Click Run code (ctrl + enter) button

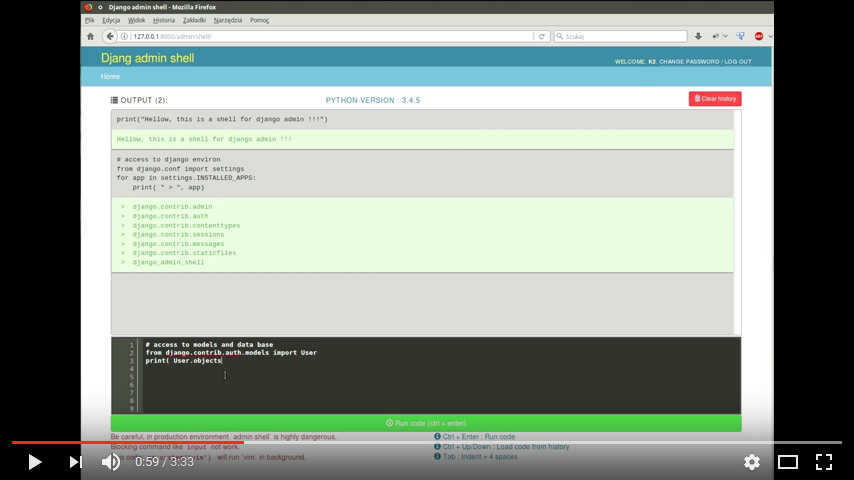point(426,423)
